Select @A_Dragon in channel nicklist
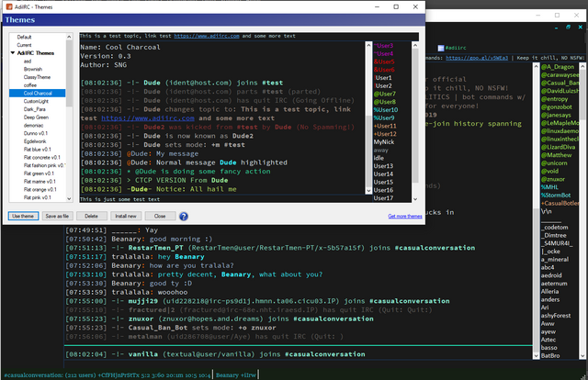Viewport: 588px width, 380px height. tap(558, 67)
